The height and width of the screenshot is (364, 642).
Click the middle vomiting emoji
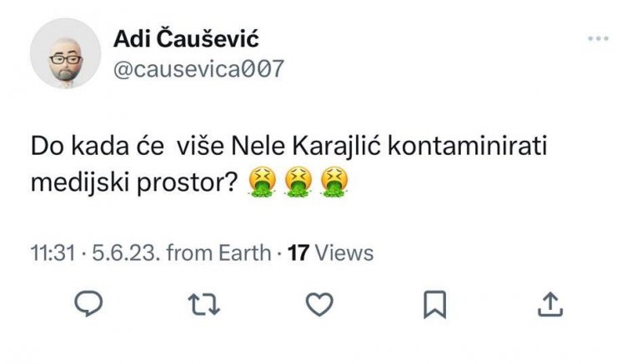[x=298, y=181]
